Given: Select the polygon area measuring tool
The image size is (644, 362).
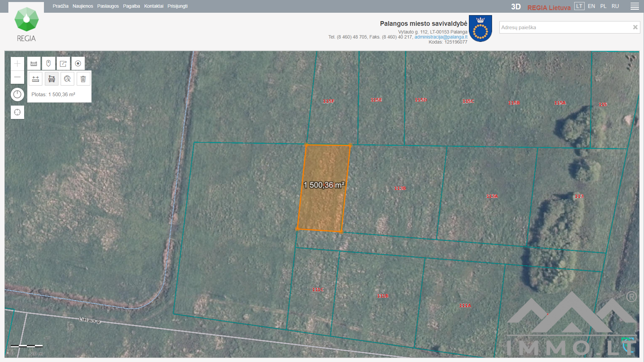Looking at the screenshot, I should 52,79.
